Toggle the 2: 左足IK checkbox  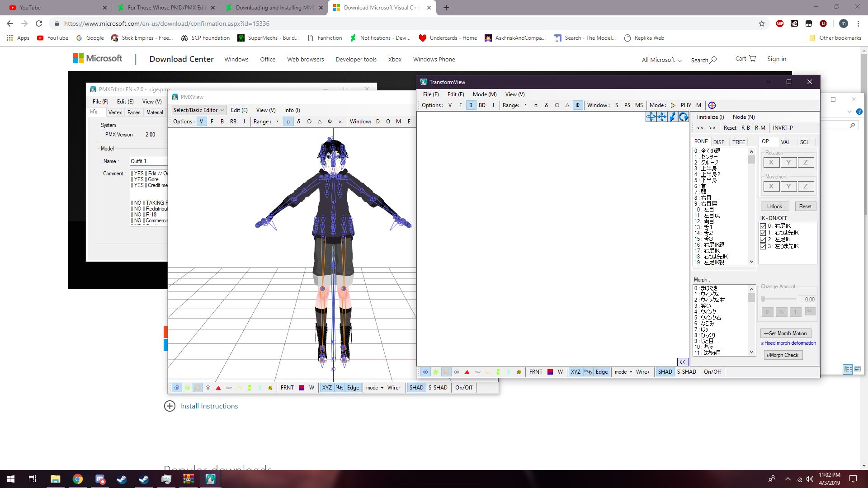point(763,239)
